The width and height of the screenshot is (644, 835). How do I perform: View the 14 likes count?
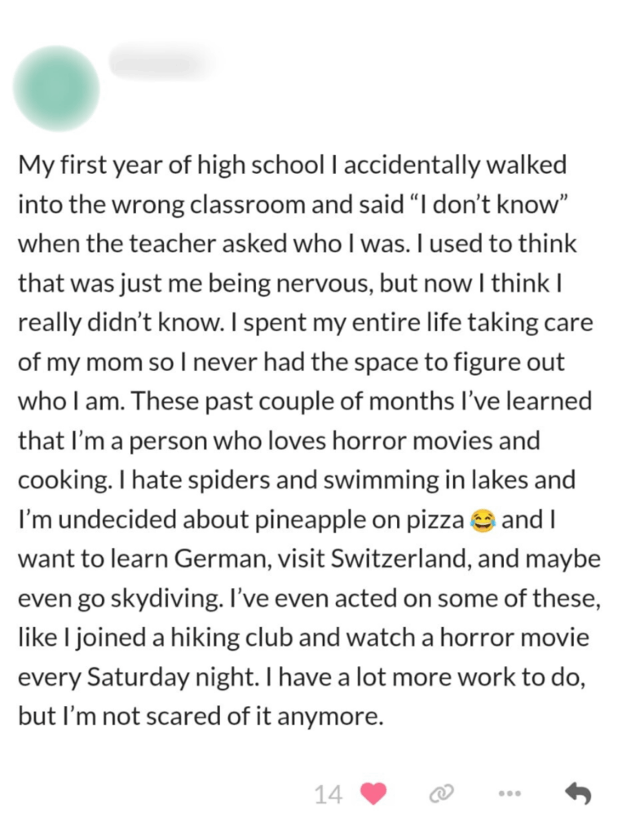328,793
